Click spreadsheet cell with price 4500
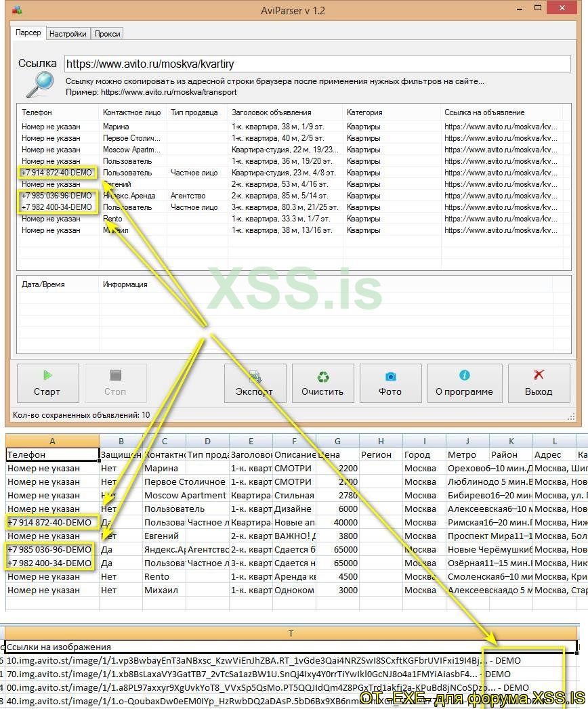Viewport: 588px width, 709px height. pos(337,577)
